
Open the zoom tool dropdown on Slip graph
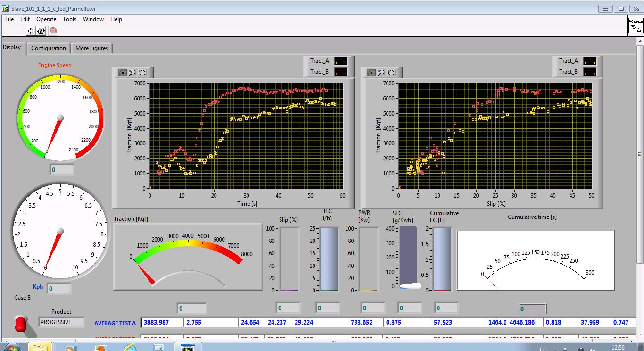coord(381,73)
